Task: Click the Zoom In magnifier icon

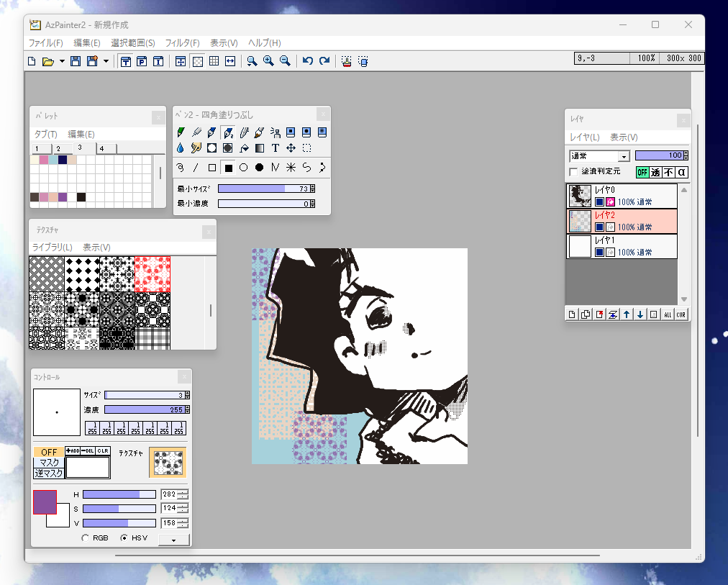Action: pyautogui.click(x=268, y=61)
